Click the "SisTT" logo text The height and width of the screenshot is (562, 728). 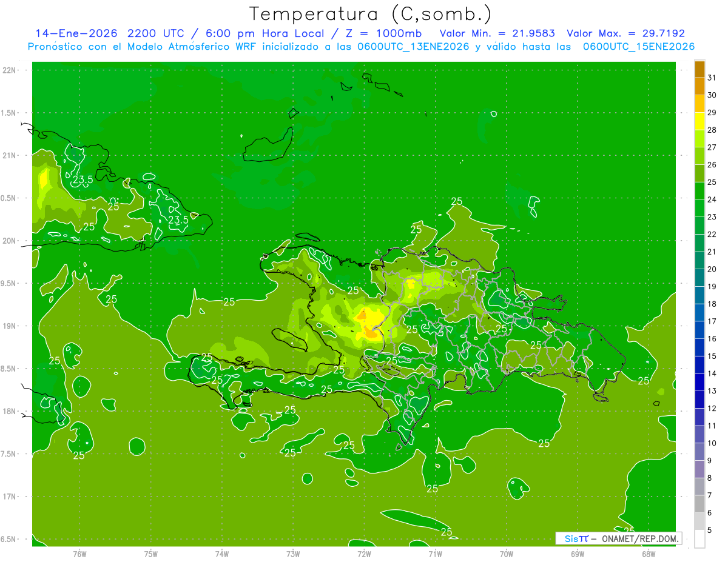point(576,538)
